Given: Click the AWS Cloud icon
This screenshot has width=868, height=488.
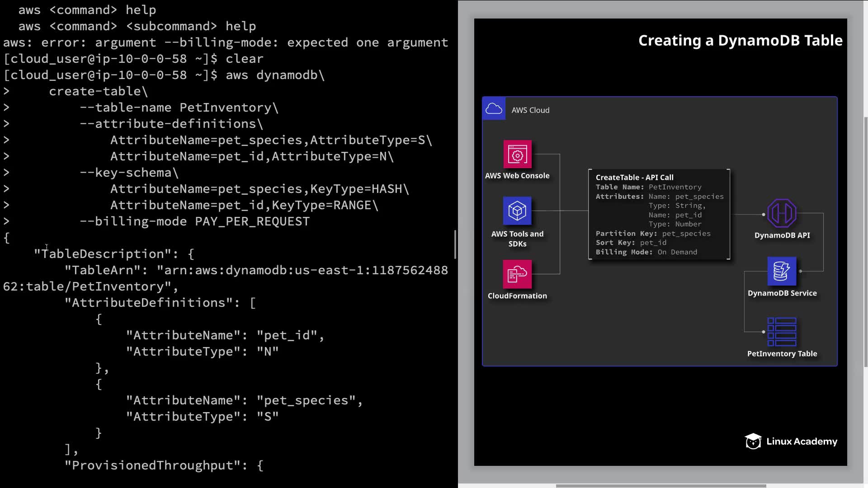Looking at the screenshot, I should 494,109.
